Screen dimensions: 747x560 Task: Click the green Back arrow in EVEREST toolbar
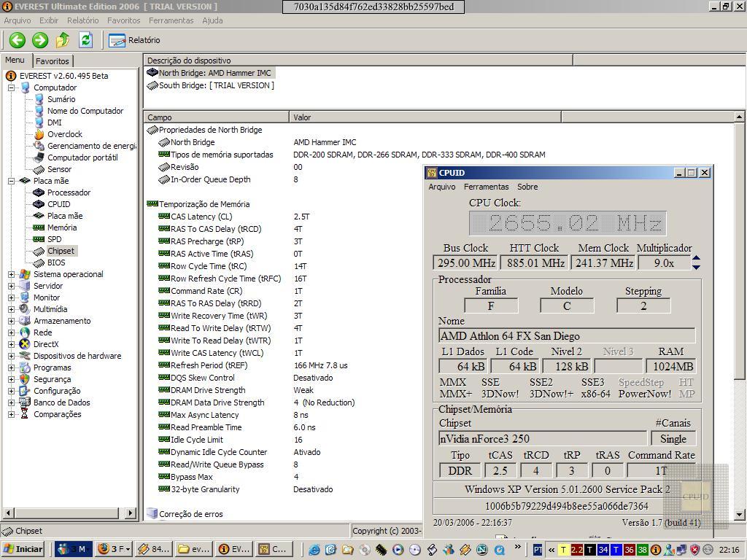(x=18, y=40)
